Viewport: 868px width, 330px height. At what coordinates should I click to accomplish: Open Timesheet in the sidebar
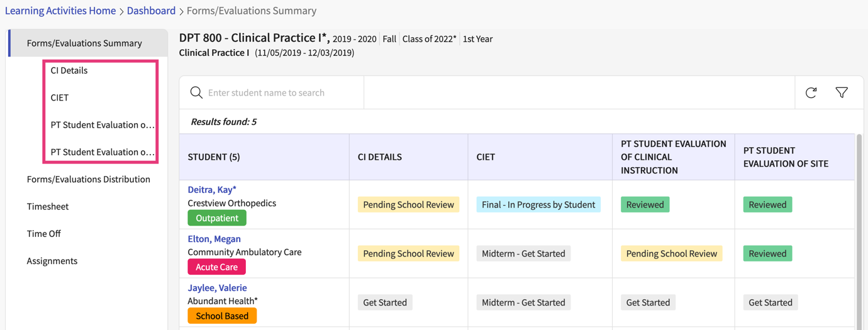click(48, 206)
